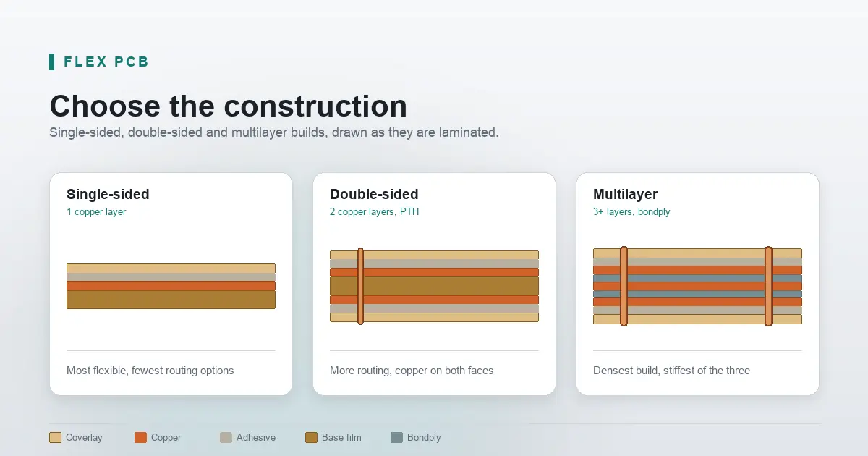
Task: Click the Coverlay legend color swatch
Action: pos(55,437)
